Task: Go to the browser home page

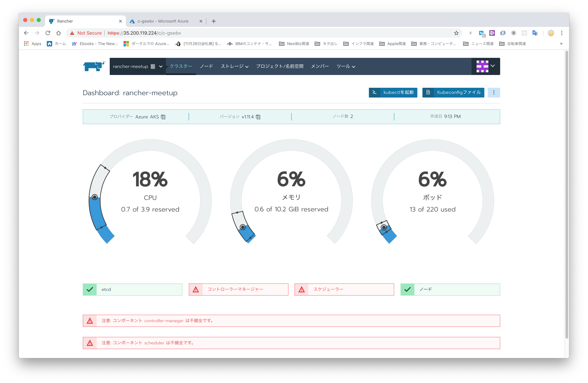Action: (x=59, y=33)
